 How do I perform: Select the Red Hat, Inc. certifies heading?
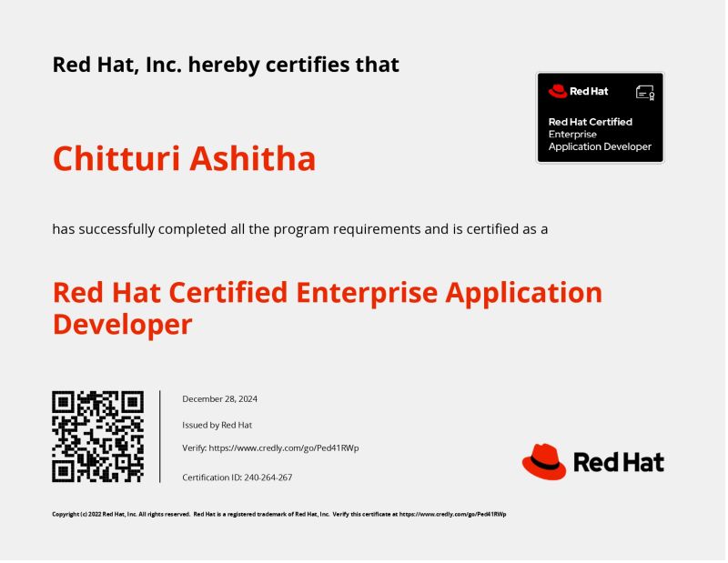coord(226,65)
